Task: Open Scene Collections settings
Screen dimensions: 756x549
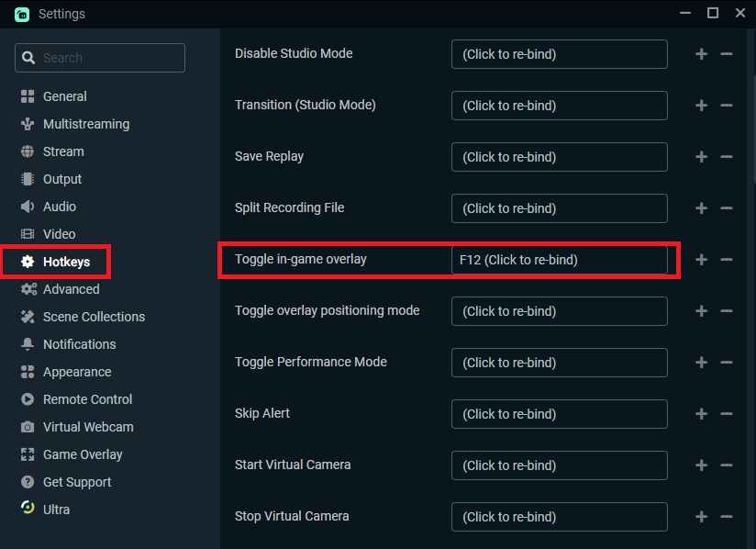Action: click(94, 317)
